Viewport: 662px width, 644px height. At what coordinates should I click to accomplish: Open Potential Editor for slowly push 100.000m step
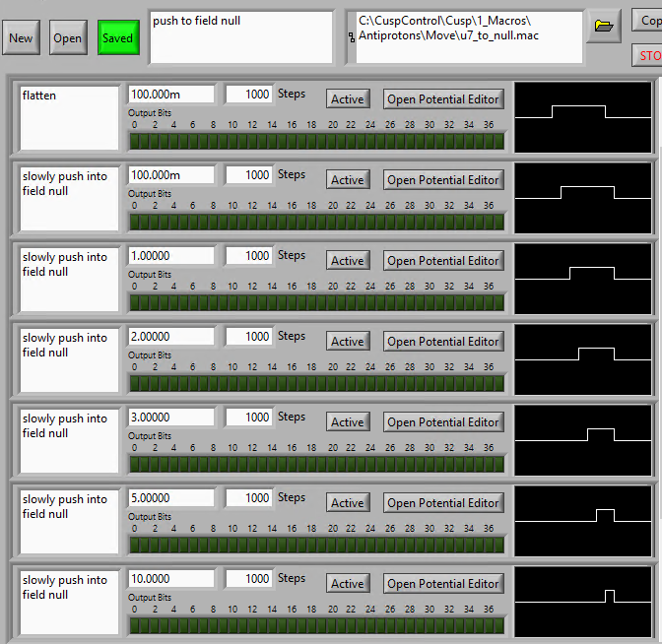(443, 180)
